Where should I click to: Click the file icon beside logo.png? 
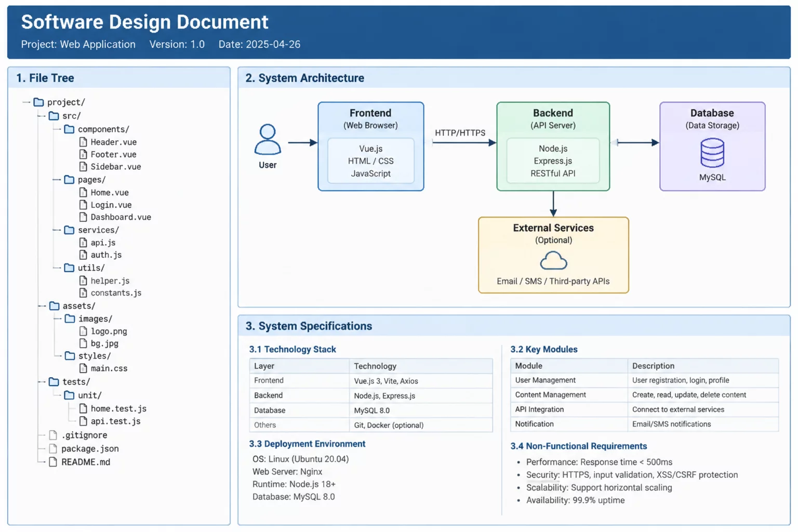83,331
